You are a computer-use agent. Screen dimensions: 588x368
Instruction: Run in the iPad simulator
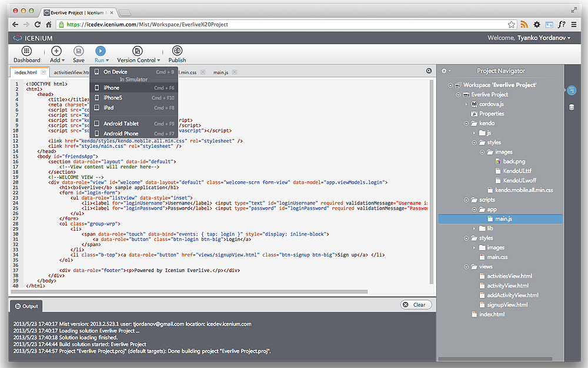(x=134, y=108)
